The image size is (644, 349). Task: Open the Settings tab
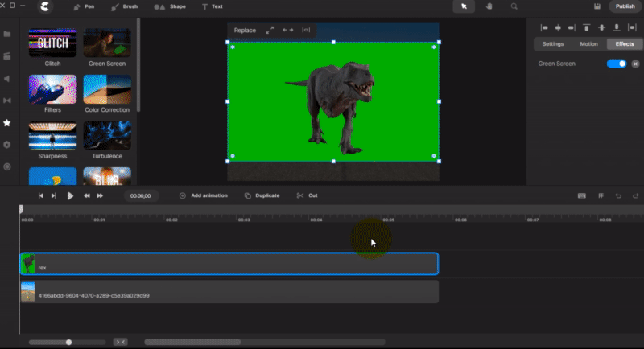tap(553, 44)
